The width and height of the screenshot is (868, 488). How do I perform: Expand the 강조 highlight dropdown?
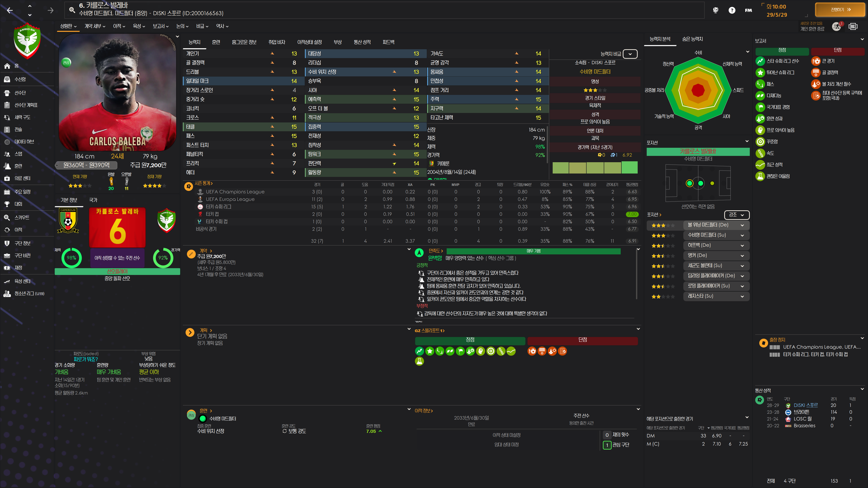point(737,215)
